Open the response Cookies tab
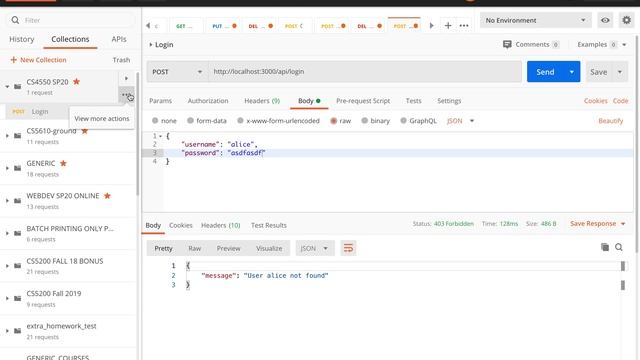640x360 pixels. [180, 225]
